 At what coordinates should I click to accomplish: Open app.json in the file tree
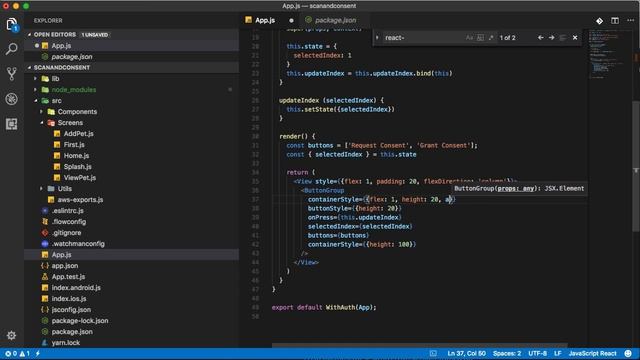point(64,266)
